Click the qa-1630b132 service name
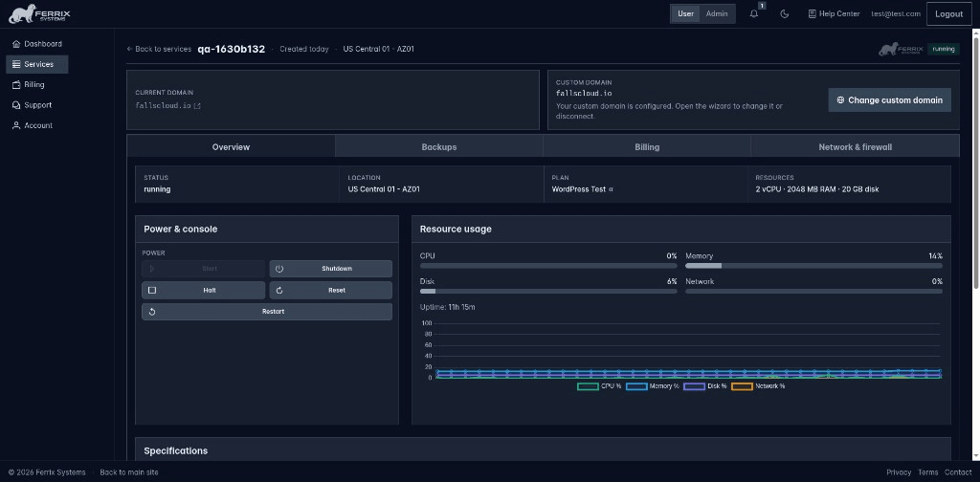The width and height of the screenshot is (980, 482). click(232, 49)
